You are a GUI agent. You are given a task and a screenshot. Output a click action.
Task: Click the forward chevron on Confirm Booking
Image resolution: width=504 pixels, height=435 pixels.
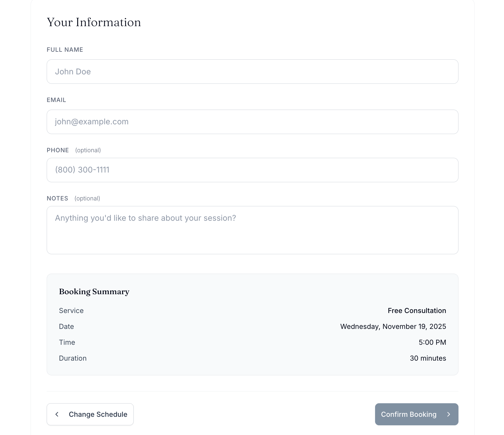[448, 414]
